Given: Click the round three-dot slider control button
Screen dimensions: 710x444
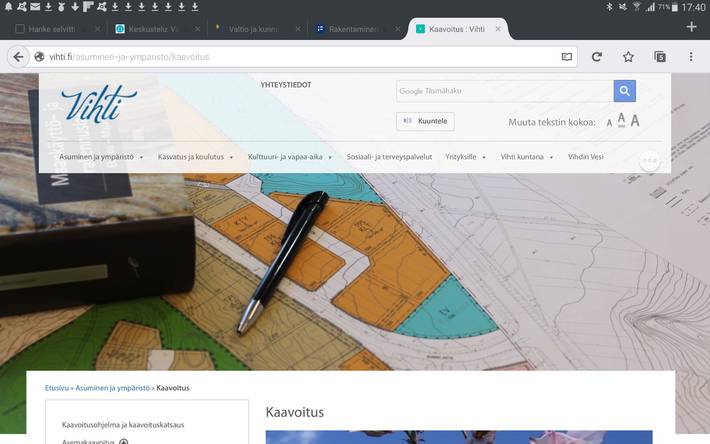Looking at the screenshot, I should click(650, 161).
